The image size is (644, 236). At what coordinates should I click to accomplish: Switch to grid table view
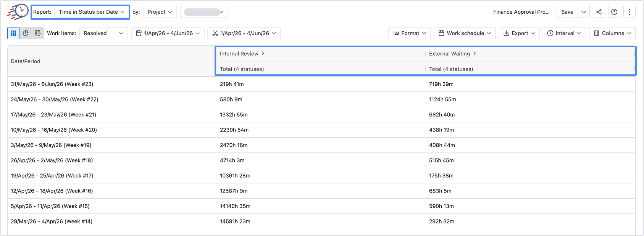point(13,33)
